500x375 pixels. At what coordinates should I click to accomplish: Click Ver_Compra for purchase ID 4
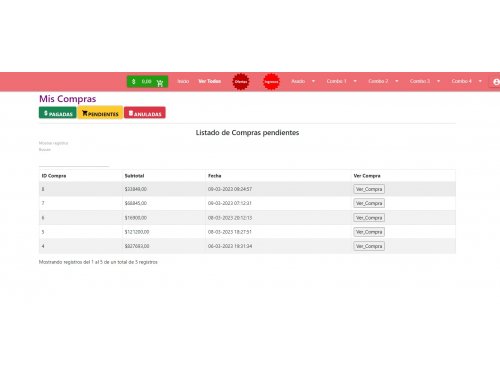[369, 246]
